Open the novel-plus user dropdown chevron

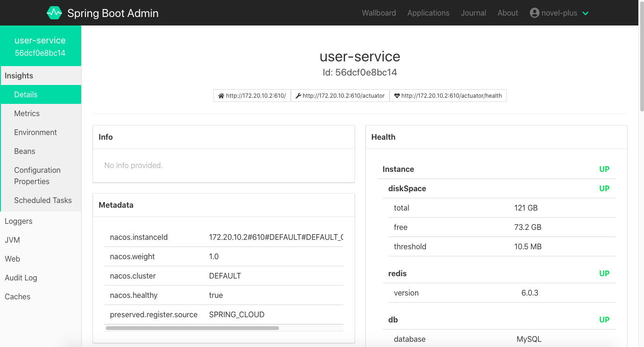point(585,13)
